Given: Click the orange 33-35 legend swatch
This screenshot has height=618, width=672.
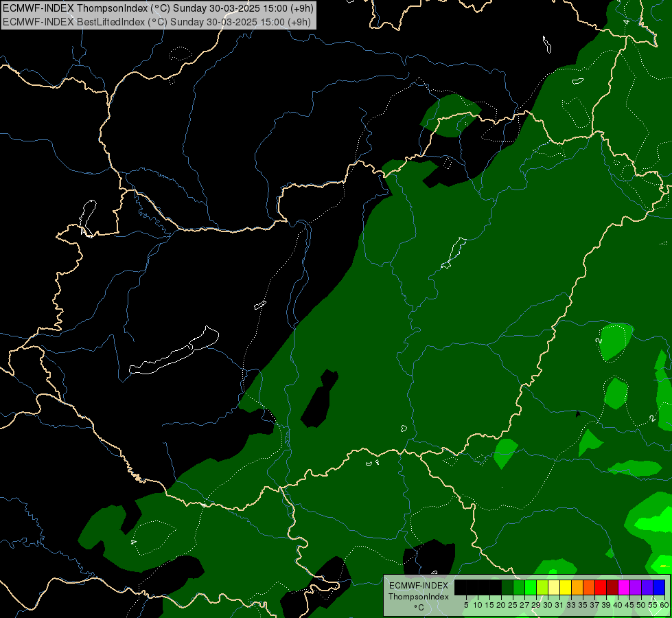Looking at the screenshot, I should click(x=578, y=587).
